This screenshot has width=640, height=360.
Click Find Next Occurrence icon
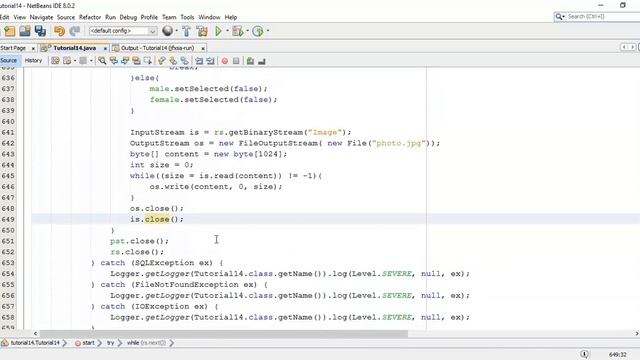point(125,61)
